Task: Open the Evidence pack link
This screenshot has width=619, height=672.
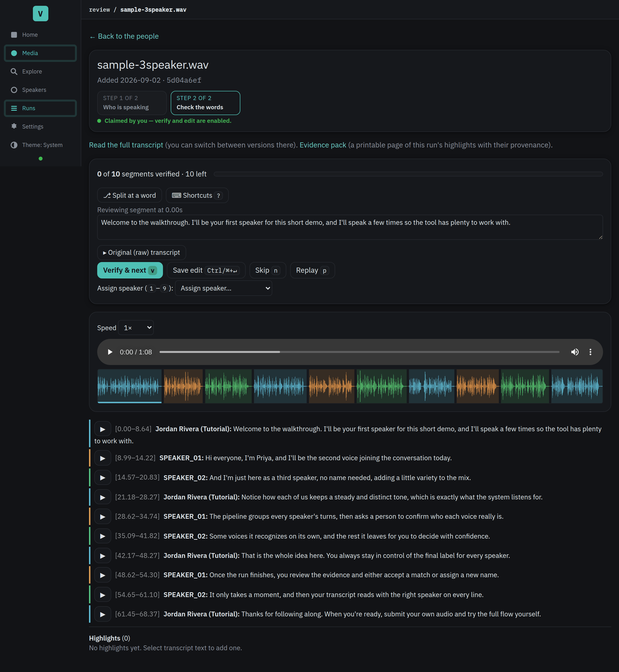Action: click(323, 145)
